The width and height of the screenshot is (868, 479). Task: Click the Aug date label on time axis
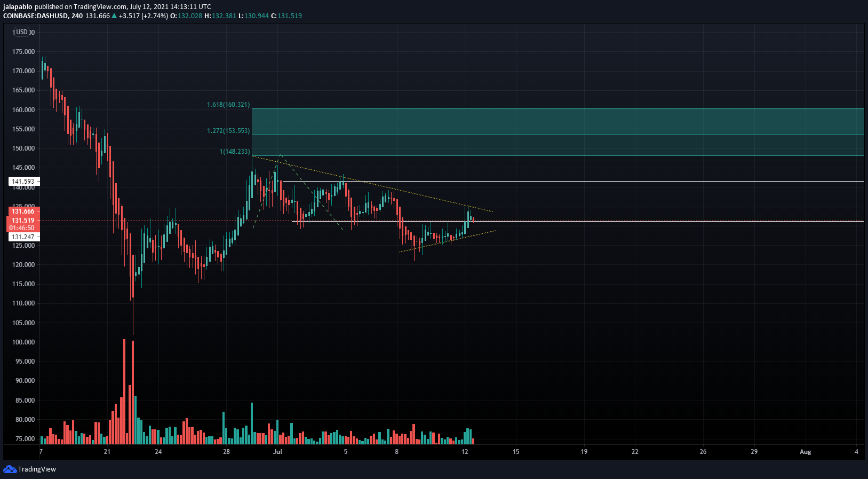click(805, 452)
